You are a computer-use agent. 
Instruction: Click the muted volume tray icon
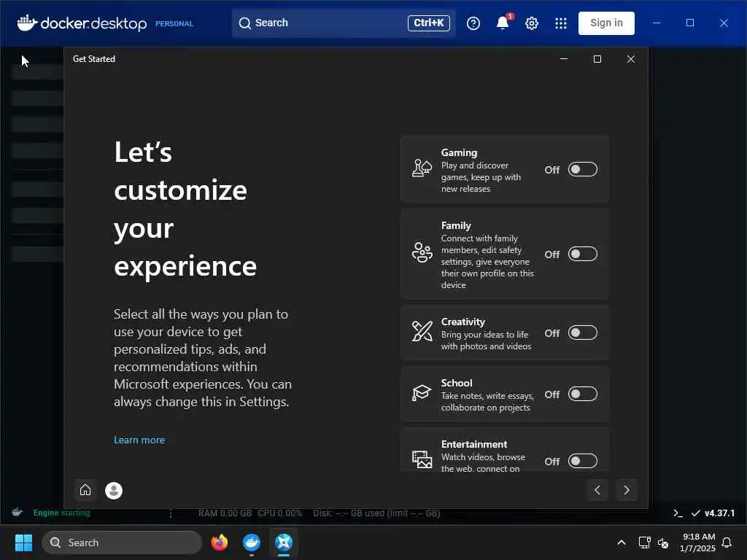[x=663, y=542]
